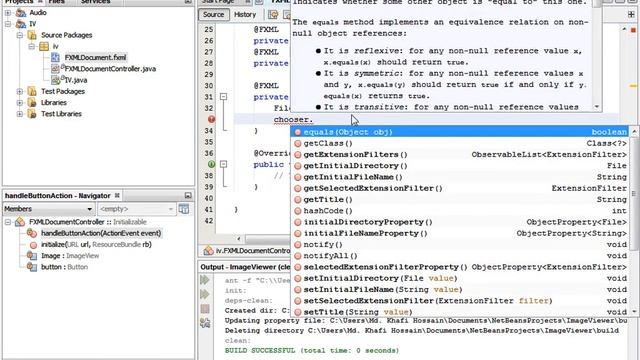Choose equals(Object obj) completion item
Image resolution: width=640 pixels, height=360 pixels.
(x=460, y=132)
